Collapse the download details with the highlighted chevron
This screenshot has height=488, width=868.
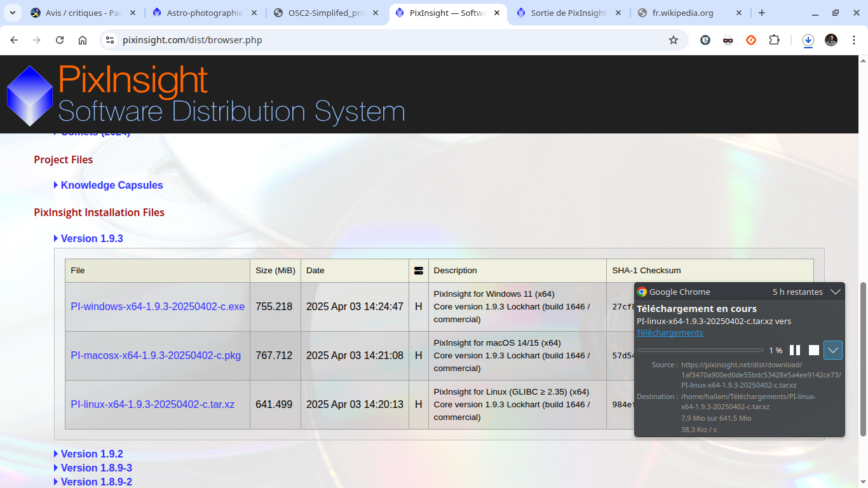tap(833, 350)
